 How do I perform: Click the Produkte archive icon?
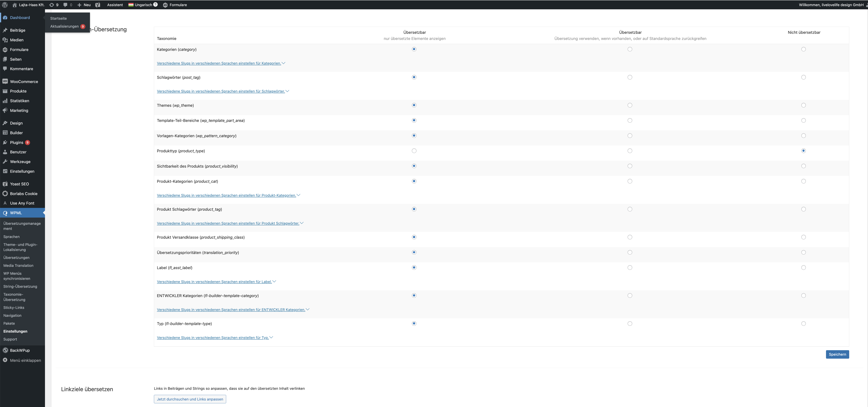(x=5, y=91)
